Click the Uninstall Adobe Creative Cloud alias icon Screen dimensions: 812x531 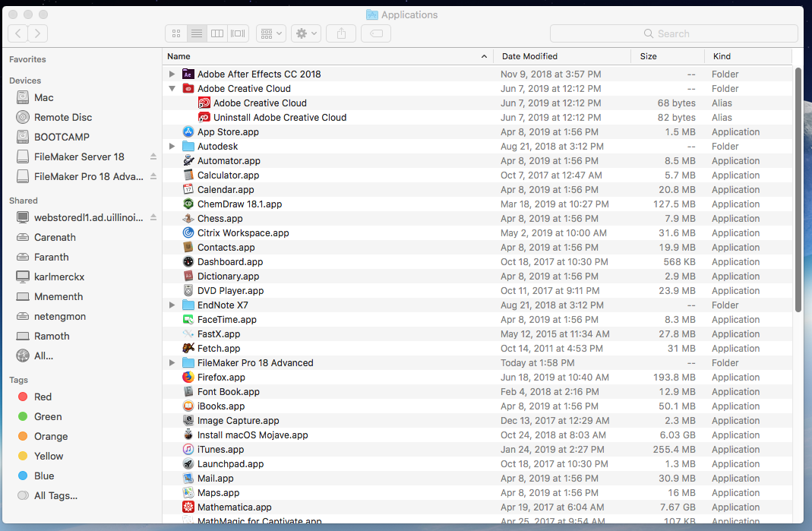point(204,118)
